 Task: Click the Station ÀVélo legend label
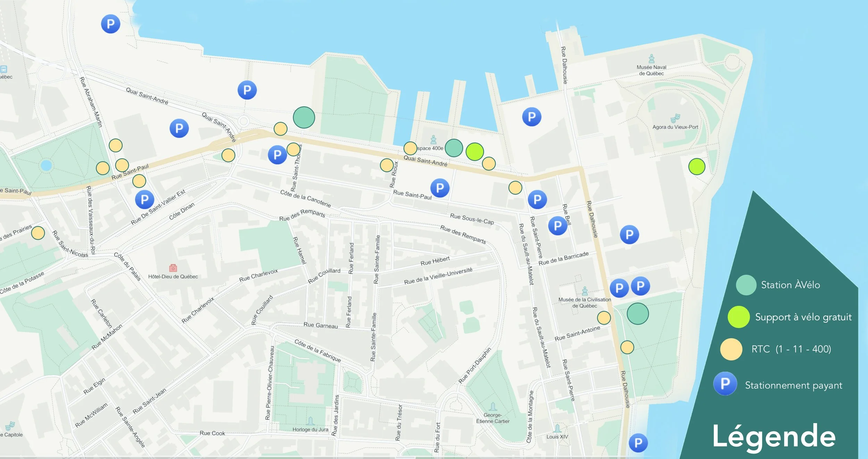(x=790, y=285)
